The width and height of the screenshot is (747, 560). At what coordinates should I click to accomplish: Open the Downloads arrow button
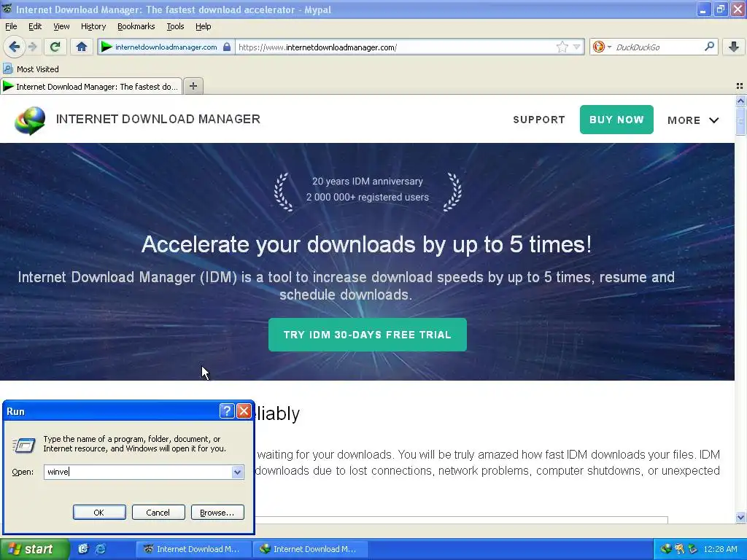tap(734, 46)
